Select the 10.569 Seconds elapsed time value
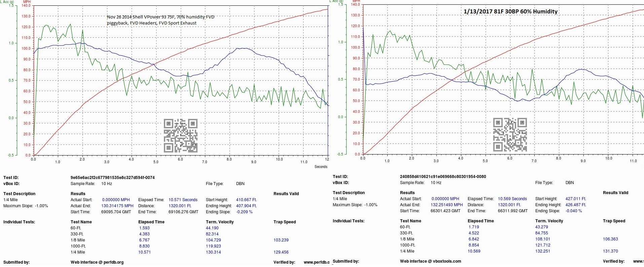The width and height of the screenshot is (644, 267). [x=512, y=199]
